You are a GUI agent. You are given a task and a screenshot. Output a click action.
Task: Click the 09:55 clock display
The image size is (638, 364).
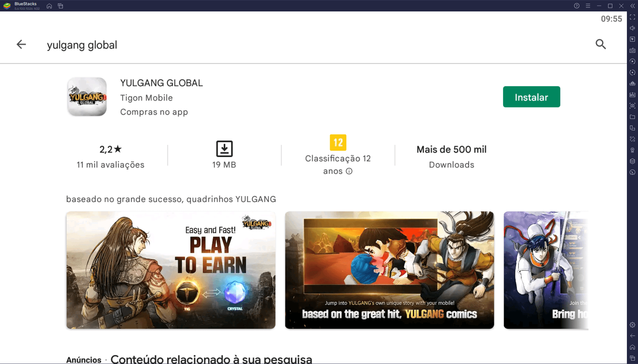tap(611, 19)
